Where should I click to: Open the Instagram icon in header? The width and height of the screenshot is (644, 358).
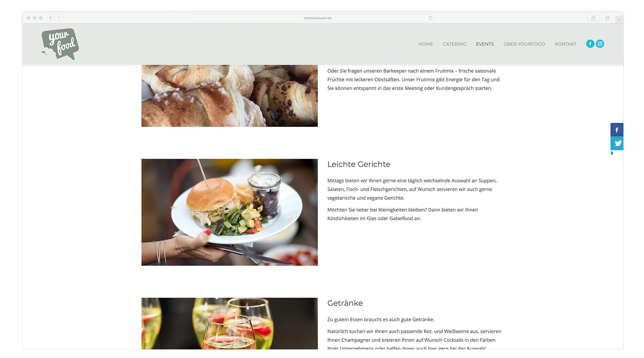[x=600, y=44]
